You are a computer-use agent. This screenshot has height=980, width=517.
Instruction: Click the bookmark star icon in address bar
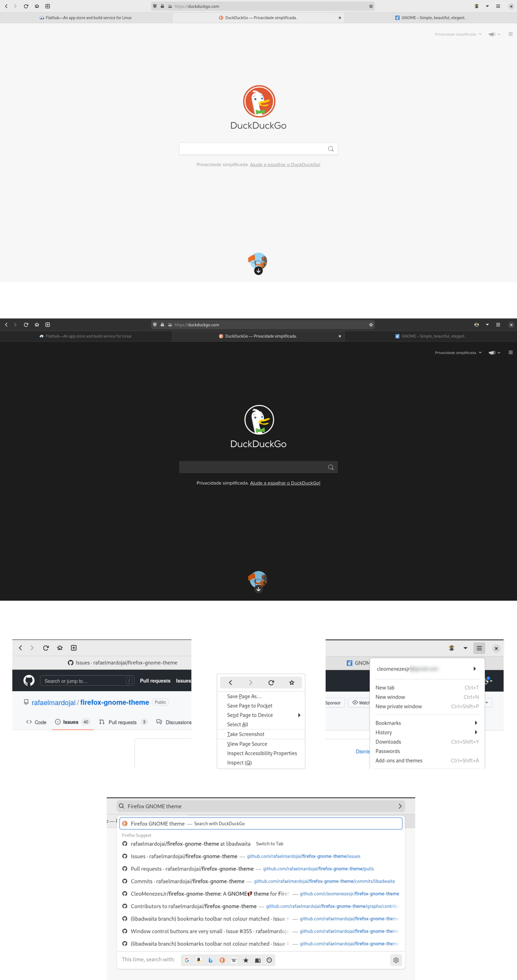point(371,6)
